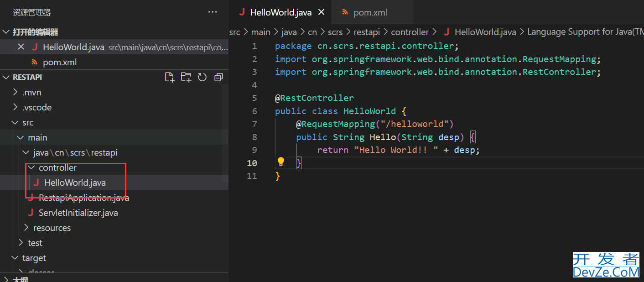
Task: Click the XML icon beside pom.xml in open editors
Action: tap(34, 62)
